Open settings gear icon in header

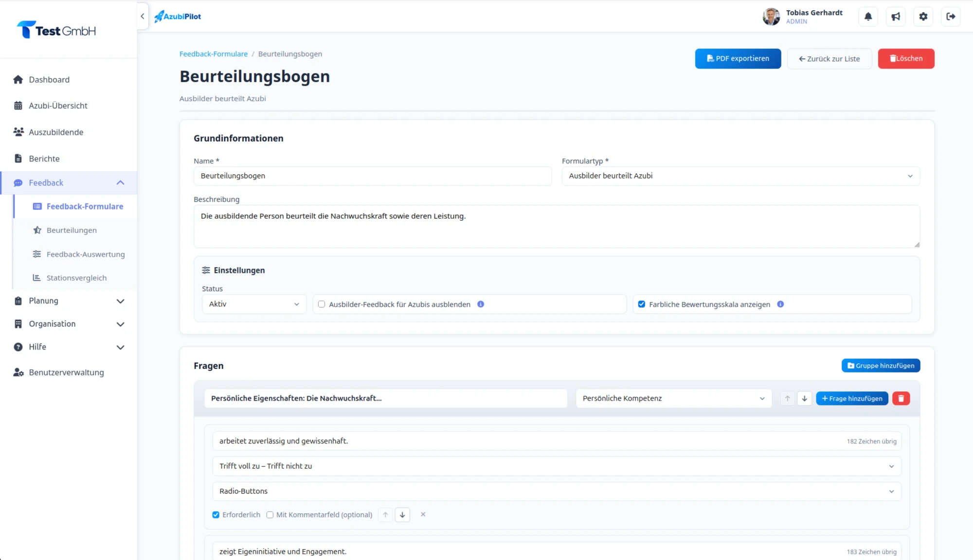pyautogui.click(x=923, y=17)
